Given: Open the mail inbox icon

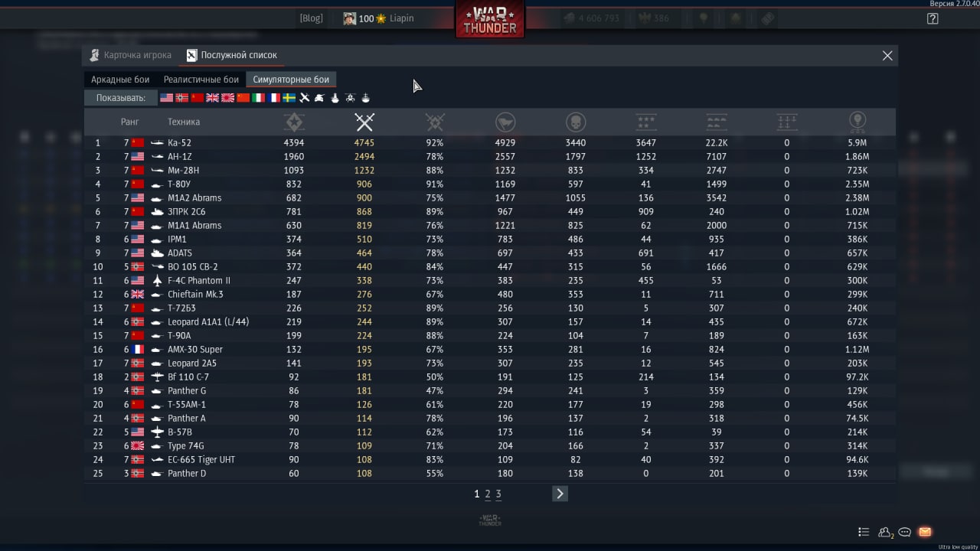Looking at the screenshot, I should (925, 532).
